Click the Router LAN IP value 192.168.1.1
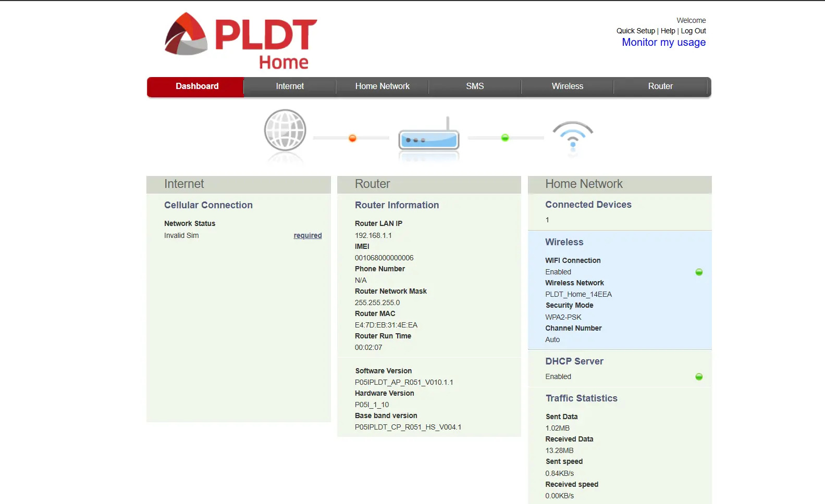This screenshot has height=504, width=825. pos(373,235)
